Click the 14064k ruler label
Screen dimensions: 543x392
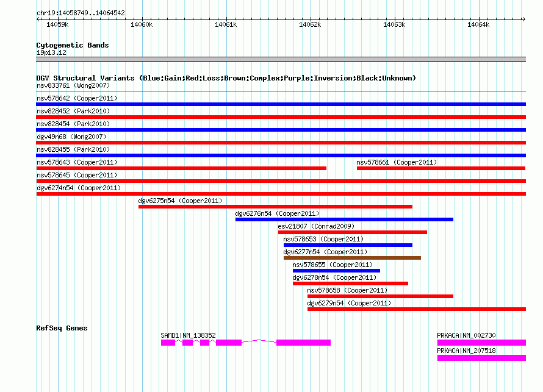click(478, 24)
